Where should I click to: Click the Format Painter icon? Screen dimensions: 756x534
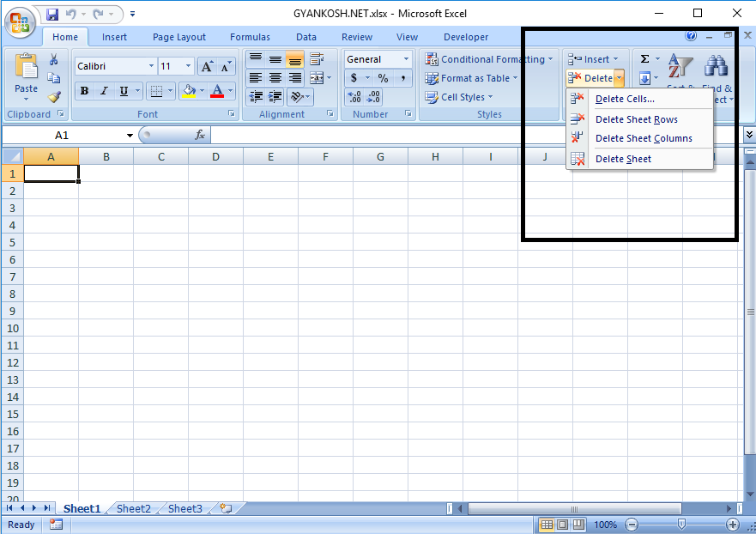(53, 96)
